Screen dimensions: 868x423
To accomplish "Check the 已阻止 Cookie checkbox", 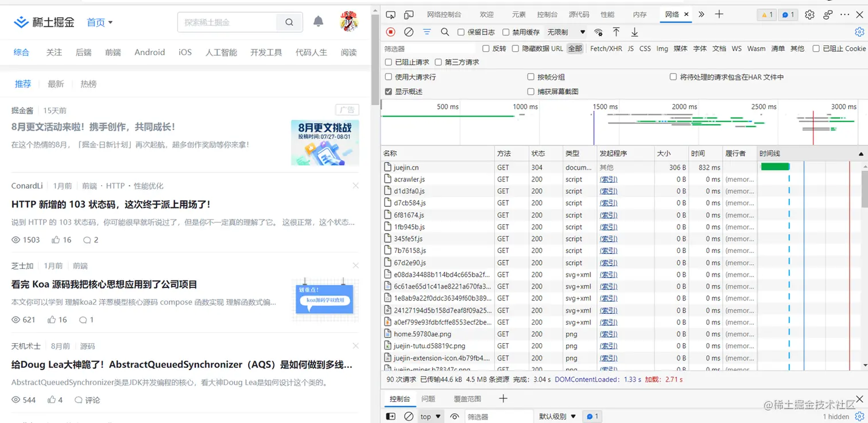I will (x=816, y=49).
